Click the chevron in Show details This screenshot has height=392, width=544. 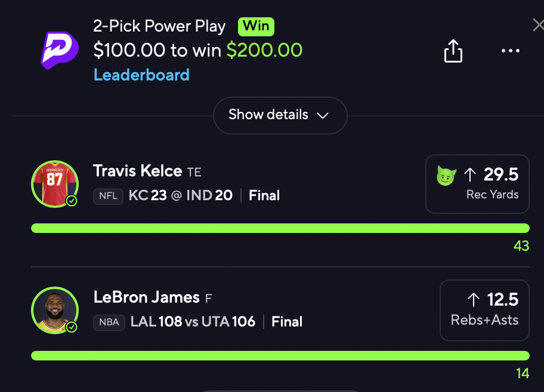click(x=323, y=116)
